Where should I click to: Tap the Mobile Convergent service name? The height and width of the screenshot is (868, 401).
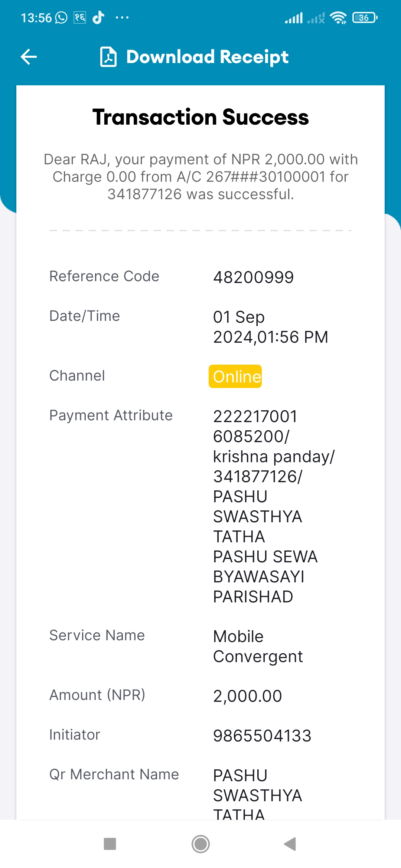pos(258,646)
